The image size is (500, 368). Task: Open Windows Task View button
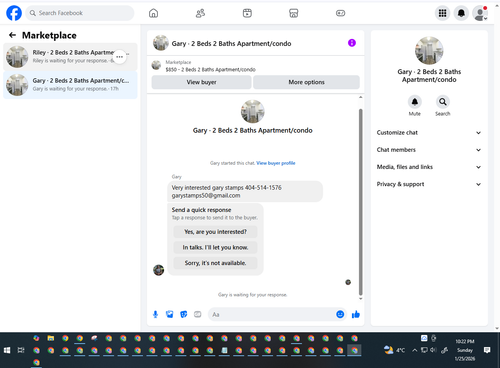(21, 350)
